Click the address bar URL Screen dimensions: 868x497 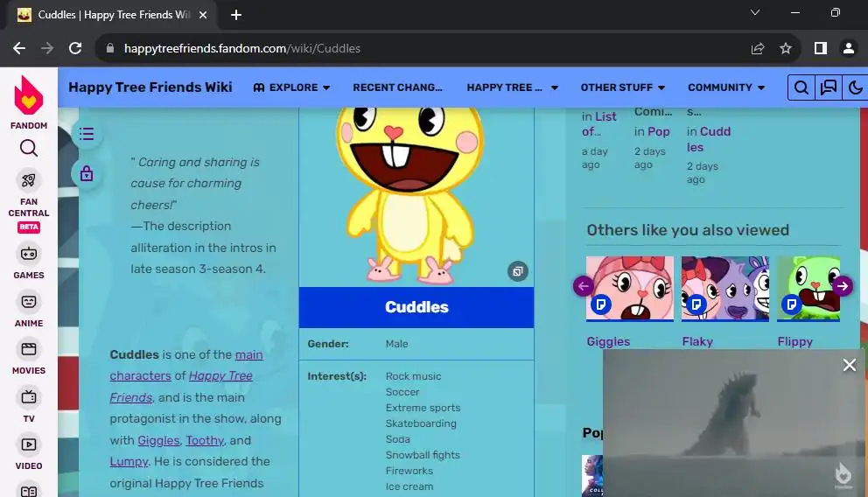click(241, 49)
